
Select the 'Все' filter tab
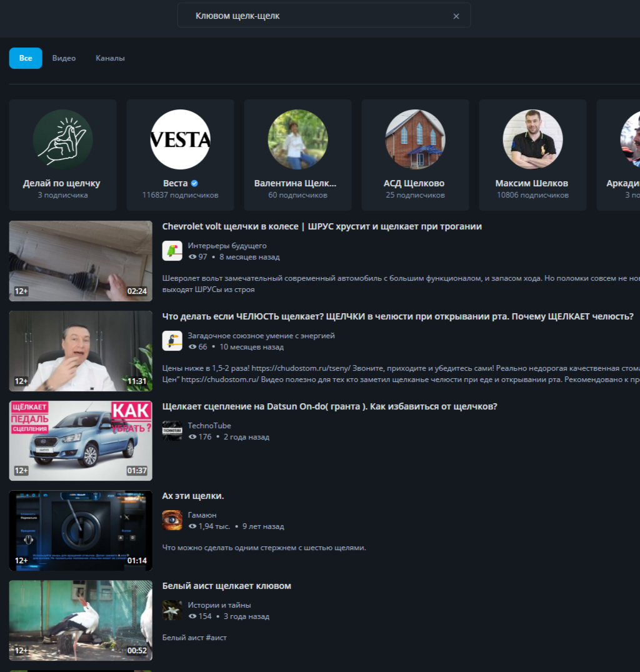point(26,58)
